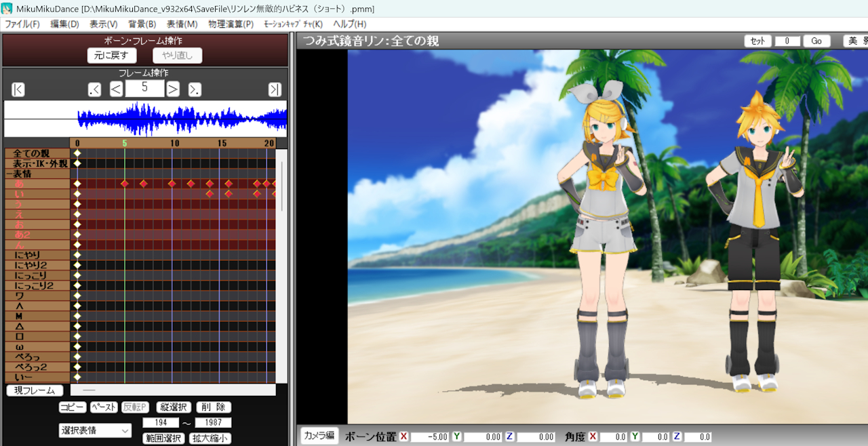Image resolution: width=868 pixels, height=446 pixels.
Task: Open the ヘルプ(H) menu
Action: point(349,24)
